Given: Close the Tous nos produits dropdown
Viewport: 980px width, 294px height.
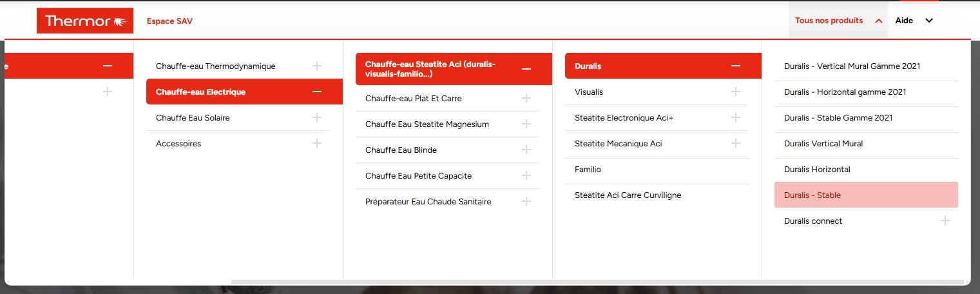Looking at the screenshot, I should pos(838,21).
